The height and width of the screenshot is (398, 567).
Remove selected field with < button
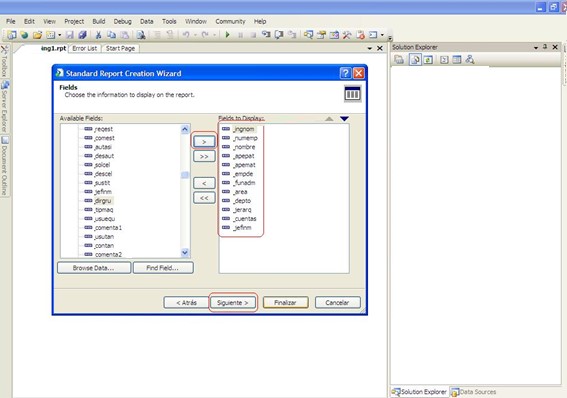click(x=204, y=183)
